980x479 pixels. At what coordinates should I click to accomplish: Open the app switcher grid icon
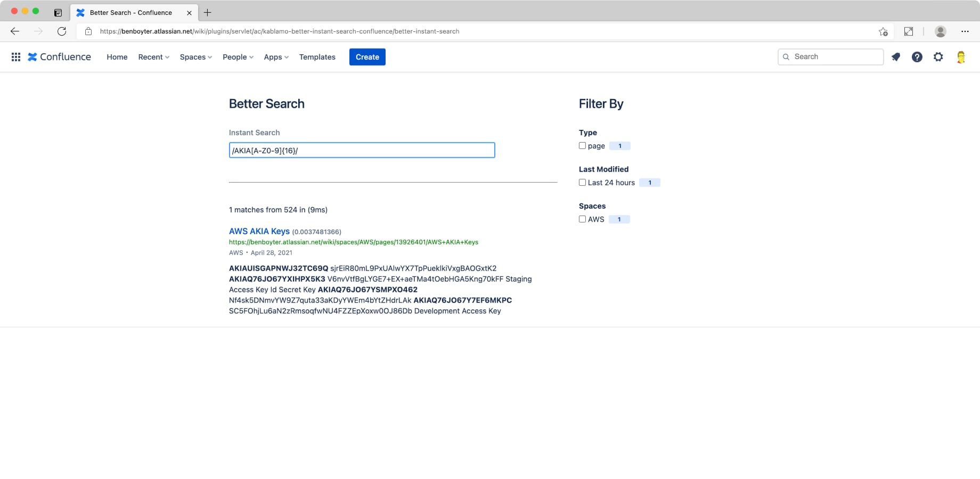coord(16,57)
